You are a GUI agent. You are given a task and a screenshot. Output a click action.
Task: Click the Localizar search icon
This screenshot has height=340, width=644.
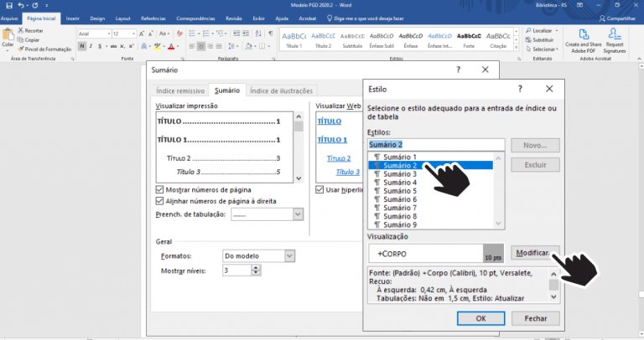528,31
